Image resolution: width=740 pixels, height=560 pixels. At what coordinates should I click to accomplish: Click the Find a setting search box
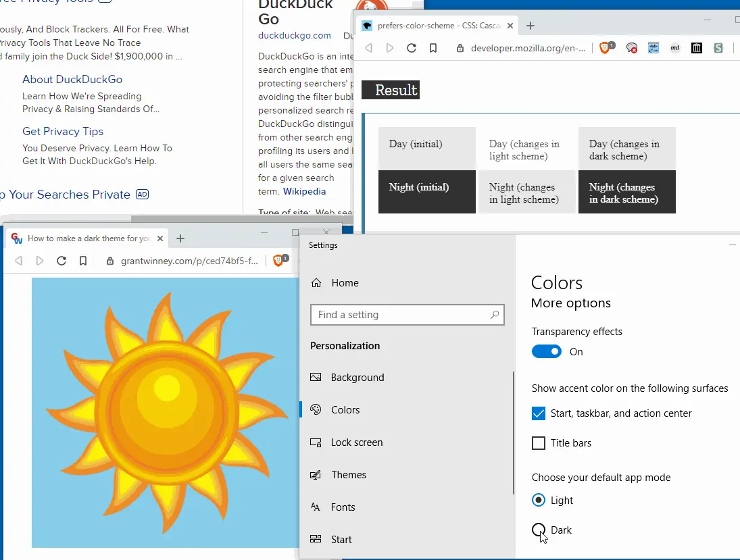coord(408,315)
